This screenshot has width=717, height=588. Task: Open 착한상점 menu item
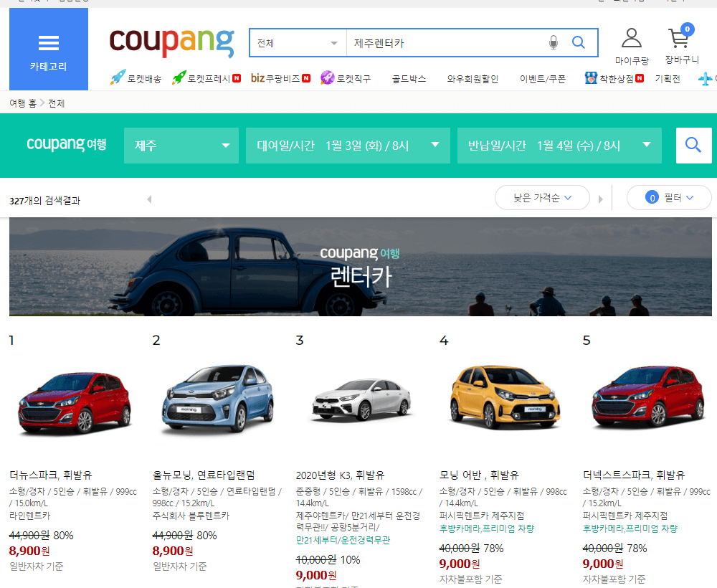[617, 79]
